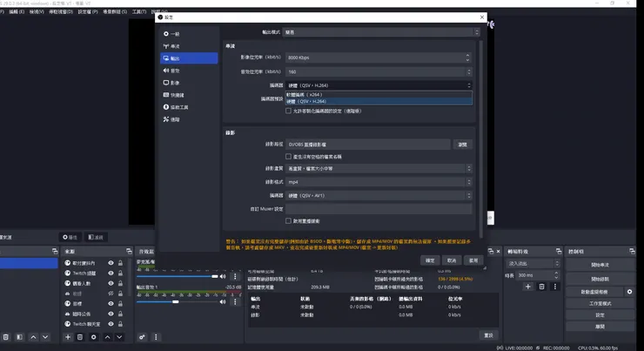Remove scene with trash icon in Scenes panel
Screen dimensions: 644x351
[6, 337]
